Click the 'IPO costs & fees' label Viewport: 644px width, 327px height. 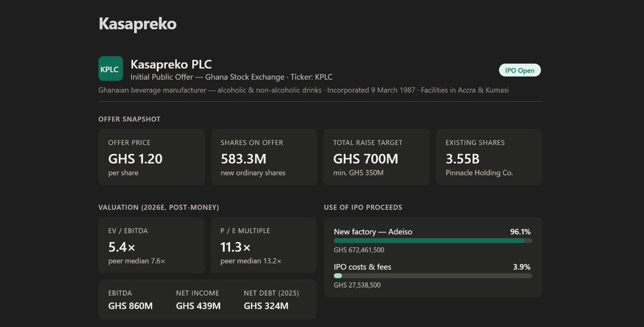pyautogui.click(x=361, y=267)
